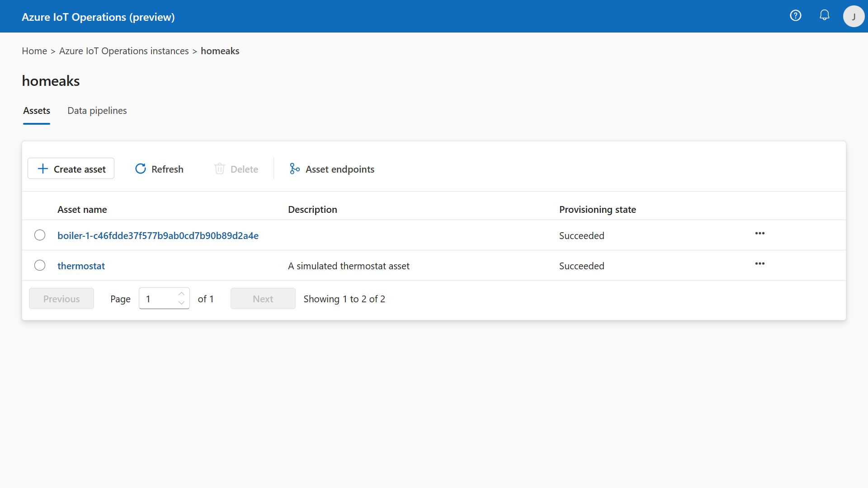
Task: Open more options for thermostat row
Action: (x=760, y=263)
